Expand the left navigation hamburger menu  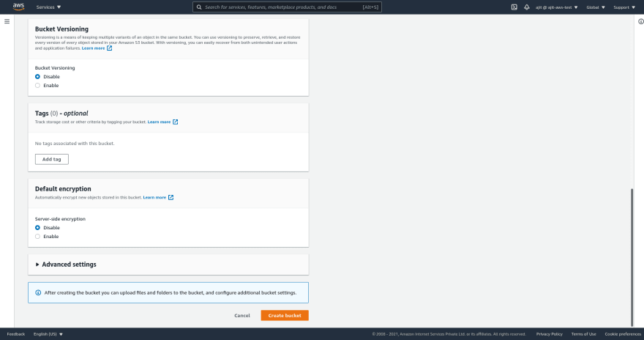pos(7,21)
